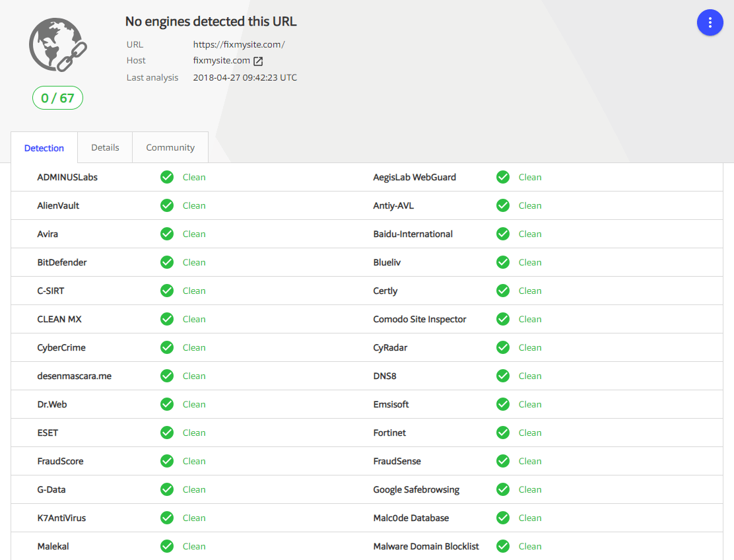Viewport: 734px width, 560px height.
Task: Click the green check icon for Baidu-International
Action: click(503, 234)
